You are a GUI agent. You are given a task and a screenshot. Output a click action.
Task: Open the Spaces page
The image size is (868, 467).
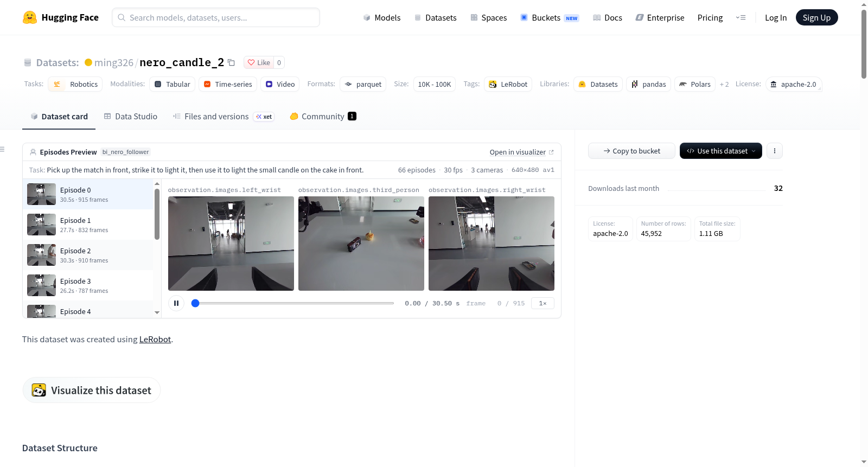coord(488,17)
